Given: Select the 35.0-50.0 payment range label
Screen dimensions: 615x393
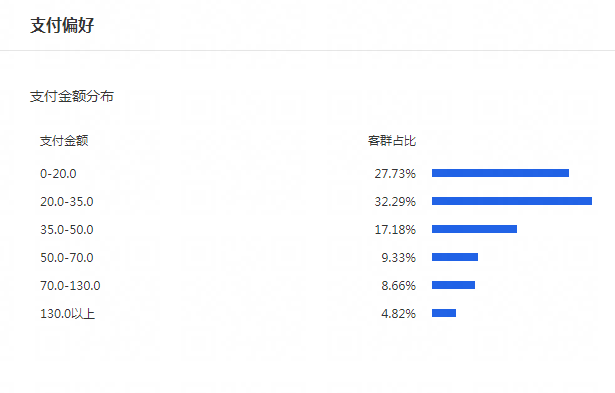Looking at the screenshot, I should click(x=67, y=229).
